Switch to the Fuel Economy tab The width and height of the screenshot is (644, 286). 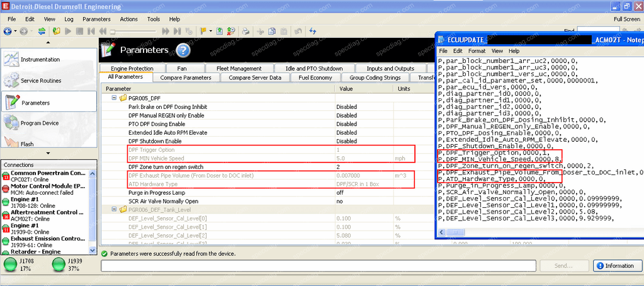(x=316, y=77)
